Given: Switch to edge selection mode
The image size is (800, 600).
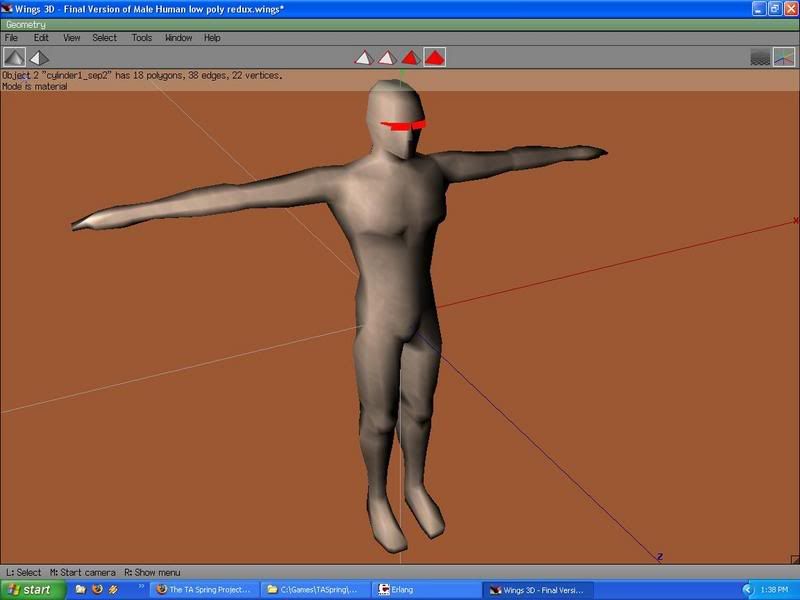Looking at the screenshot, I should pos(387,58).
